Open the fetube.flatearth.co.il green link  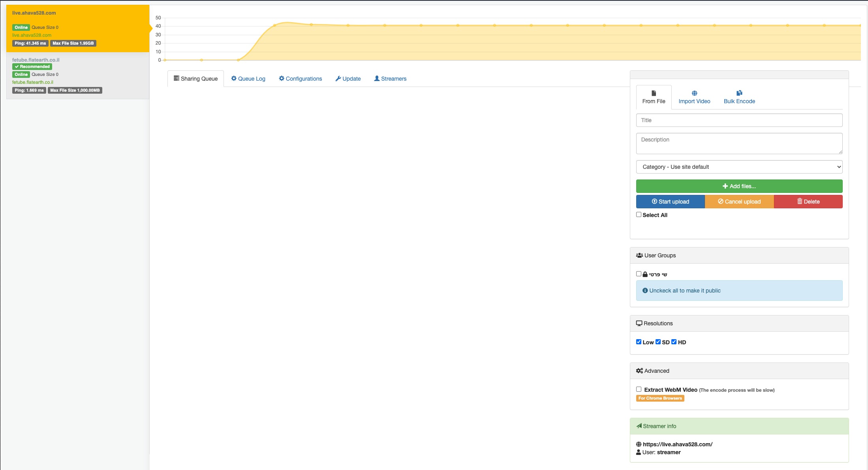coord(32,82)
